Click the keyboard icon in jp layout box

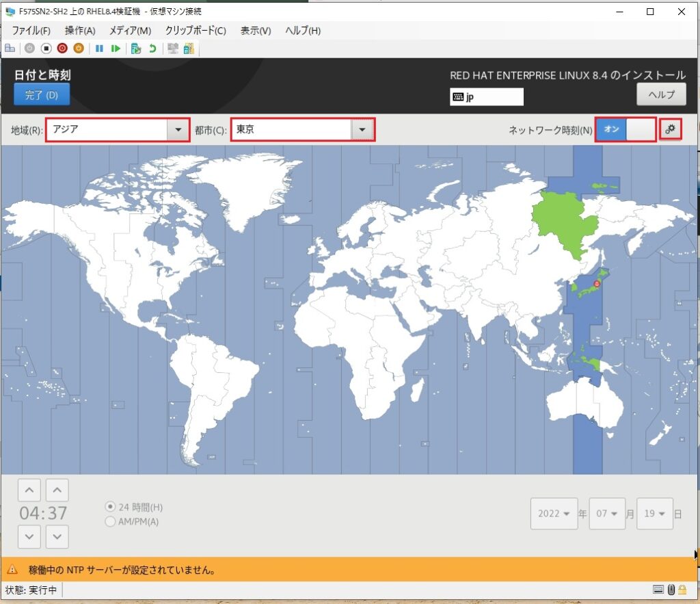click(458, 97)
